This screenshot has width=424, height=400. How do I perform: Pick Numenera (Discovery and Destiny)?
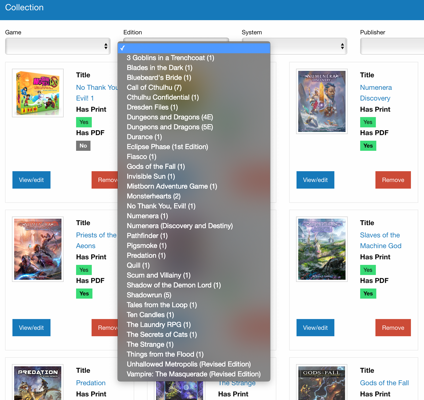pyautogui.click(x=194, y=226)
